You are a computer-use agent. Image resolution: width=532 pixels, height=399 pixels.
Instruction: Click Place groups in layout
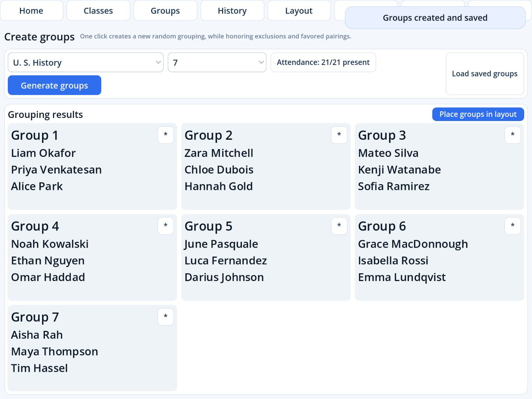click(x=478, y=114)
